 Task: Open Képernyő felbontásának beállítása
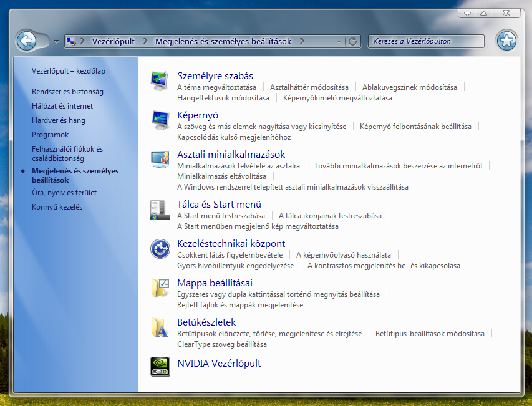pyautogui.click(x=415, y=127)
